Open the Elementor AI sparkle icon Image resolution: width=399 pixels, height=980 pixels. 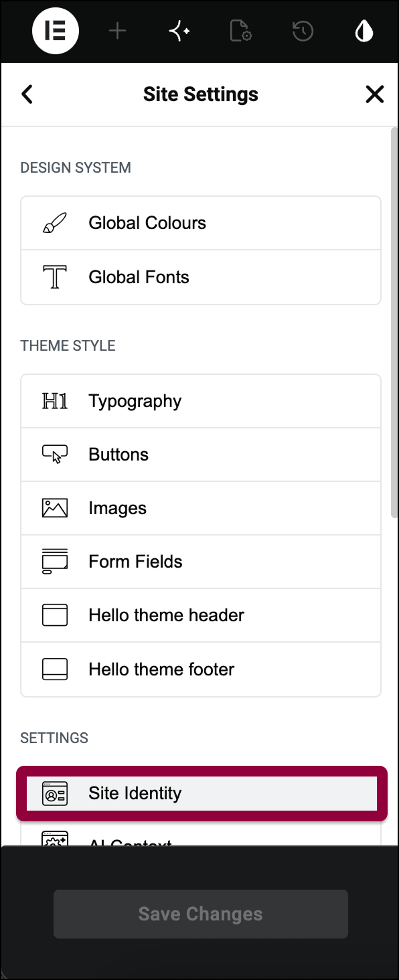(179, 31)
